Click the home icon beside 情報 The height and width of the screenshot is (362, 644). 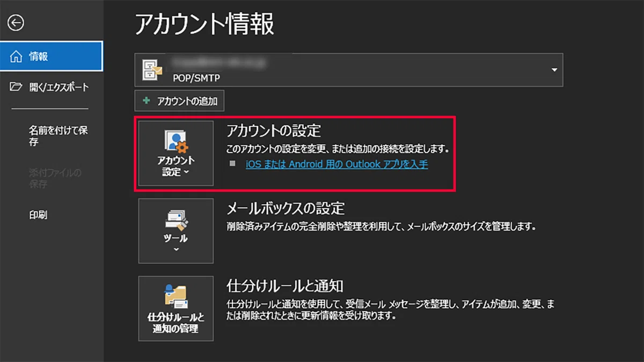click(16, 56)
